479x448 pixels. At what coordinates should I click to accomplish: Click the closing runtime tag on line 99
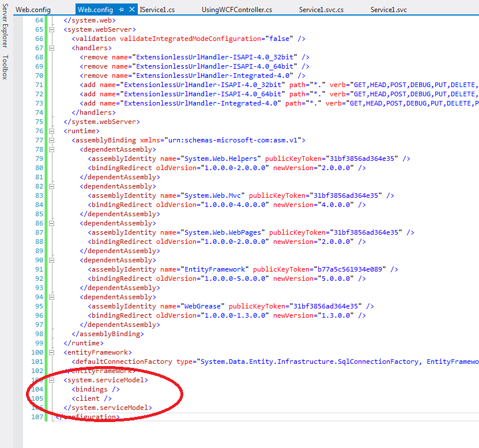click(x=84, y=343)
